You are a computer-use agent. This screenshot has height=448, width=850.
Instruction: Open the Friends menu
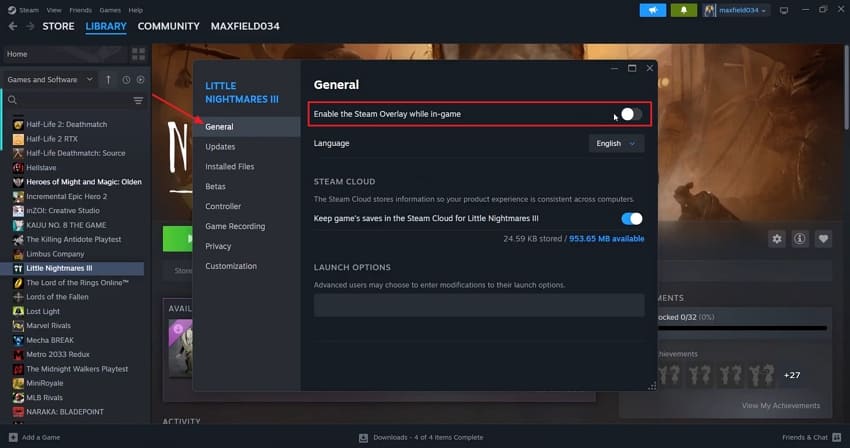click(80, 10)
